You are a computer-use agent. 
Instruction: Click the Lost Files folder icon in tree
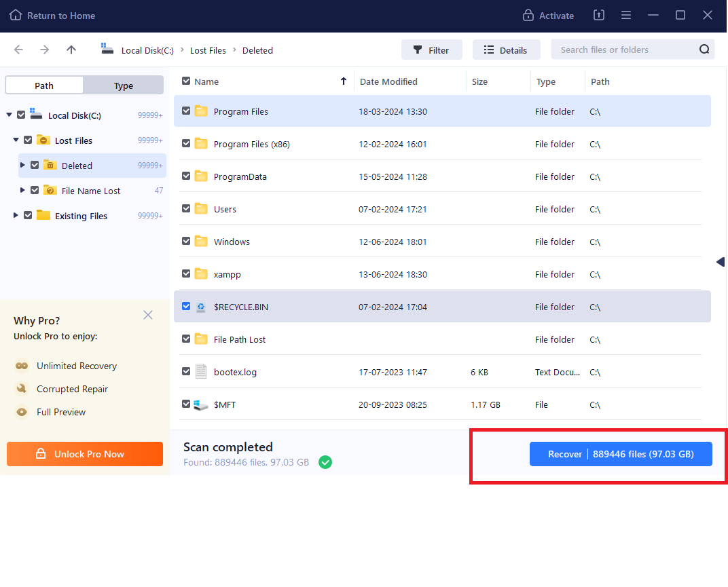(43, 140)
